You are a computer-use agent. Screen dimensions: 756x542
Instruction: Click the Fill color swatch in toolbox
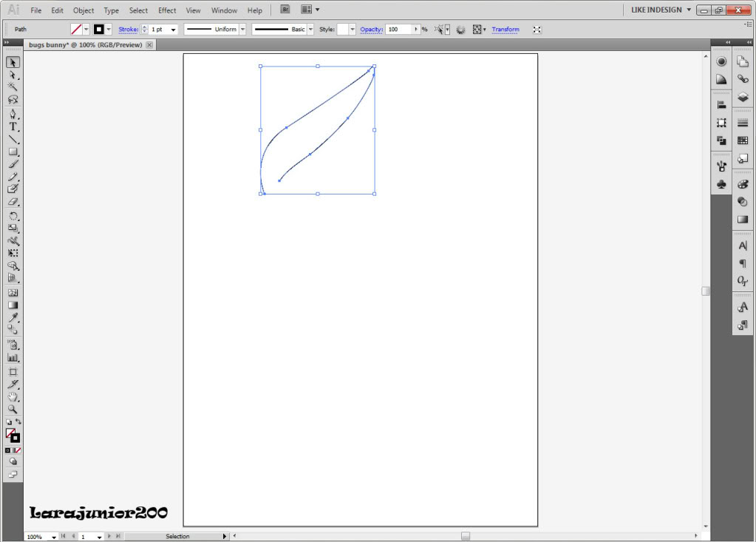tap(10, 433)
